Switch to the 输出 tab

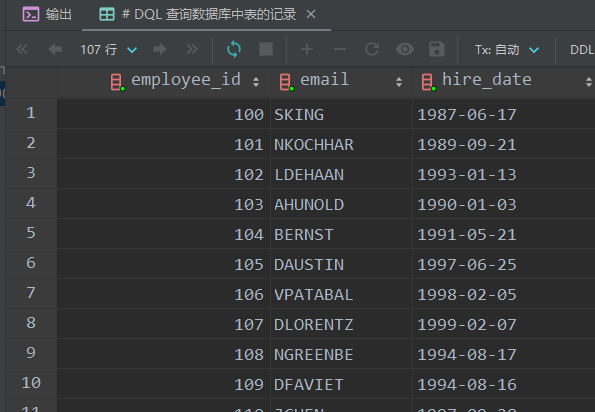47,15
